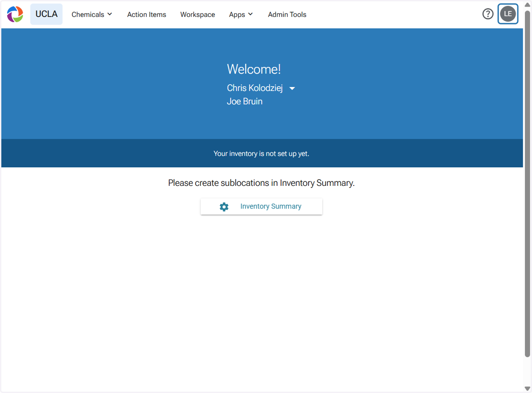The height and width of the screenshot is (393, 532).
Task: Click the UCLA home button
Action: pos(47,14)
